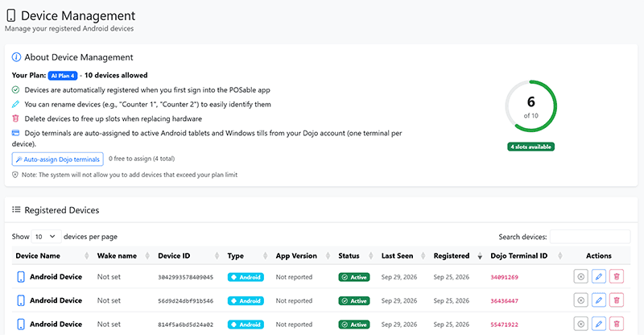Select device ID text 56d9d24dbf91b546
This screenshot has width=644, height=335.
186,301
